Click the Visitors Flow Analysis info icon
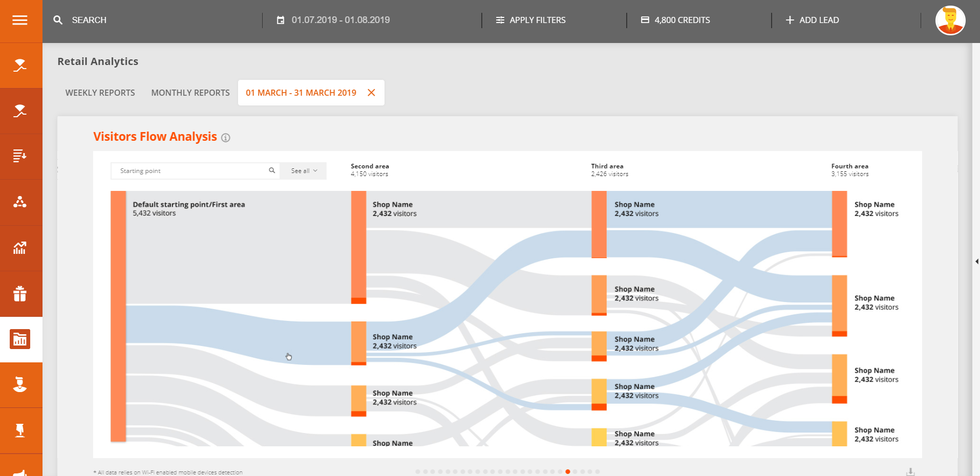 pyautogui.click(x=226, y=138)
